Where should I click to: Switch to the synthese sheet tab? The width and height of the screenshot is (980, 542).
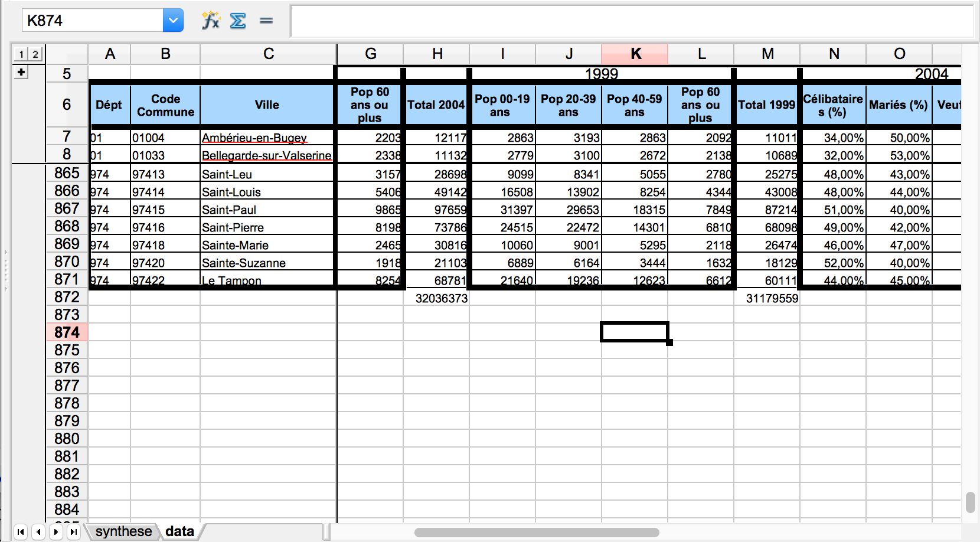point(123,531)
